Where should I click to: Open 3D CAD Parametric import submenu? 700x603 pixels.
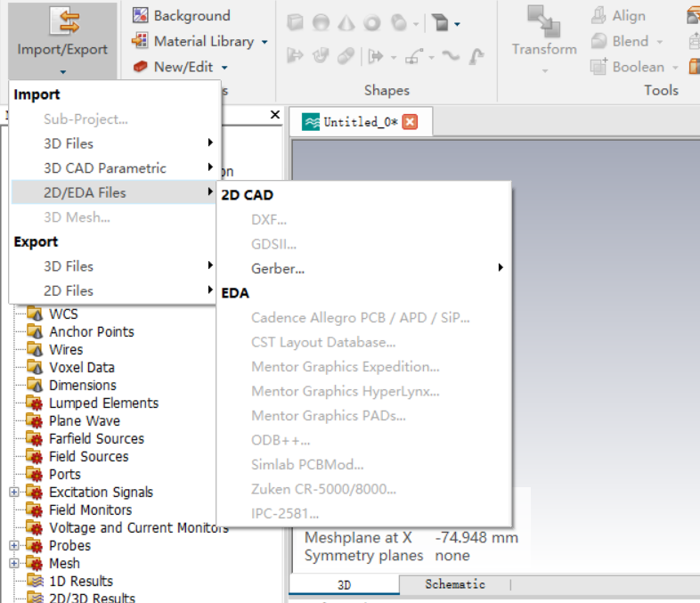105,167
